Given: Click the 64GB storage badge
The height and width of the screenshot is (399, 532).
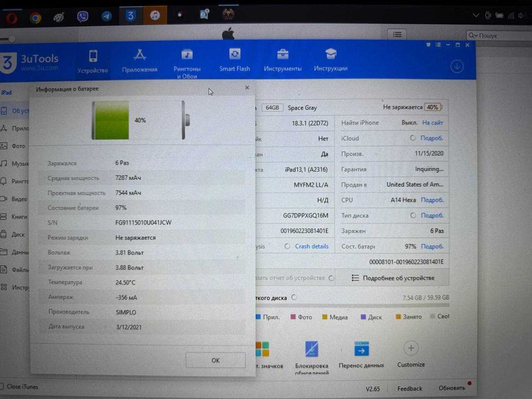Looking at the screenshot, I should click(272, 108).
